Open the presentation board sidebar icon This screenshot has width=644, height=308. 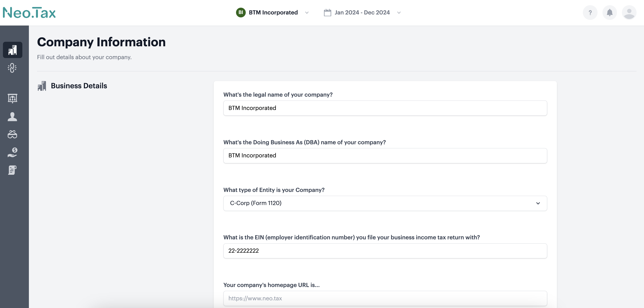coord(12,98)
